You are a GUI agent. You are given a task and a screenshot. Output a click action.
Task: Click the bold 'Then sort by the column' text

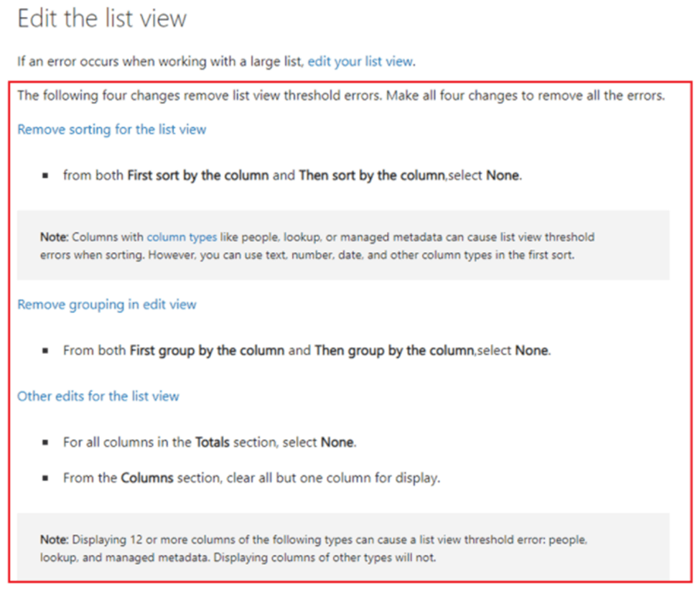point(372,175)
